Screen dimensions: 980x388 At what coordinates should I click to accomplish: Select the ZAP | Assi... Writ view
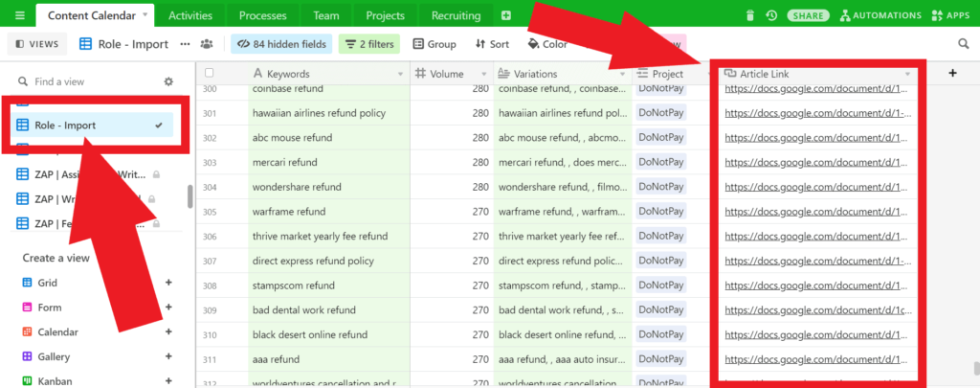point(88,174)
